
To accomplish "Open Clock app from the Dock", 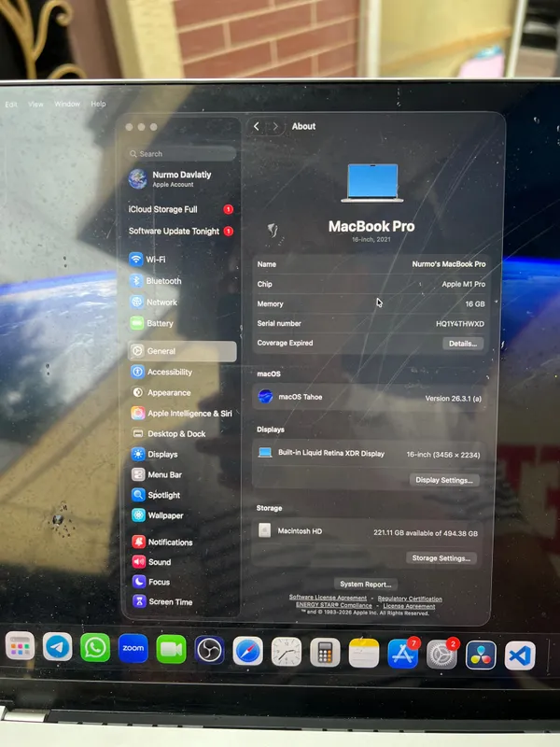I will point(287,652).
